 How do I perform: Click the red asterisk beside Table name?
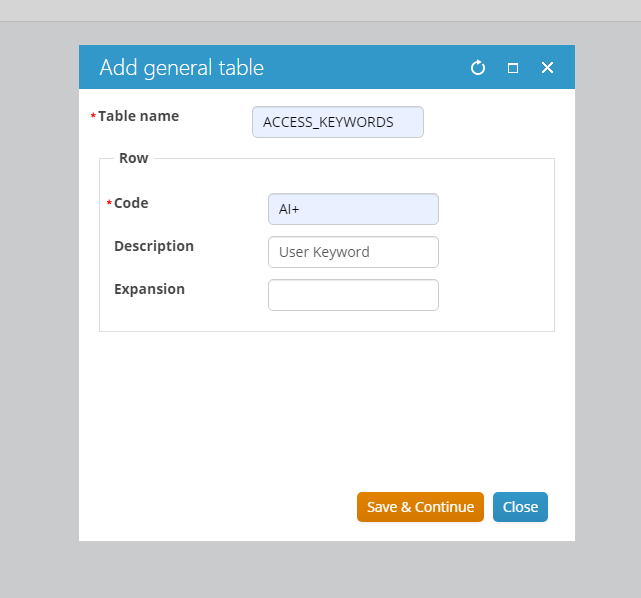[94, 117]
